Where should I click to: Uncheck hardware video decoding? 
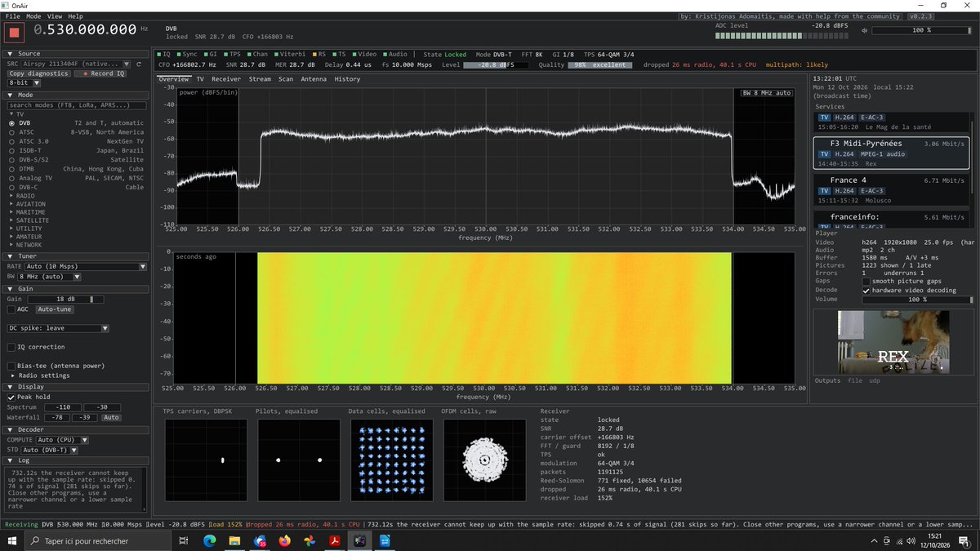coord(866,290)
